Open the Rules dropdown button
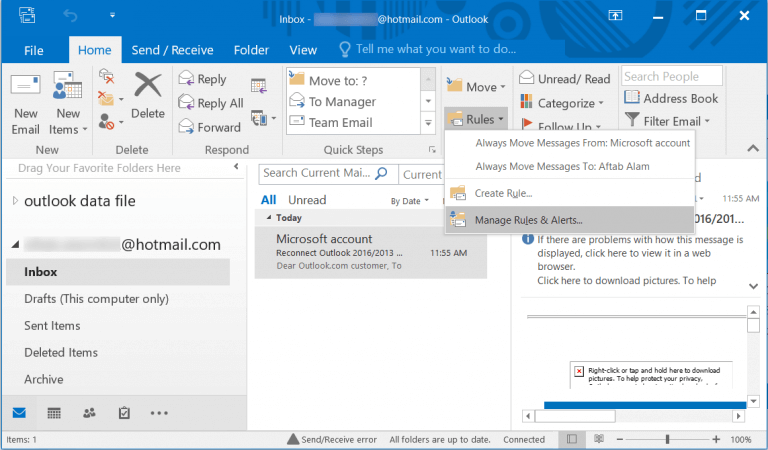The image size is (768, 450). (476, 119)
